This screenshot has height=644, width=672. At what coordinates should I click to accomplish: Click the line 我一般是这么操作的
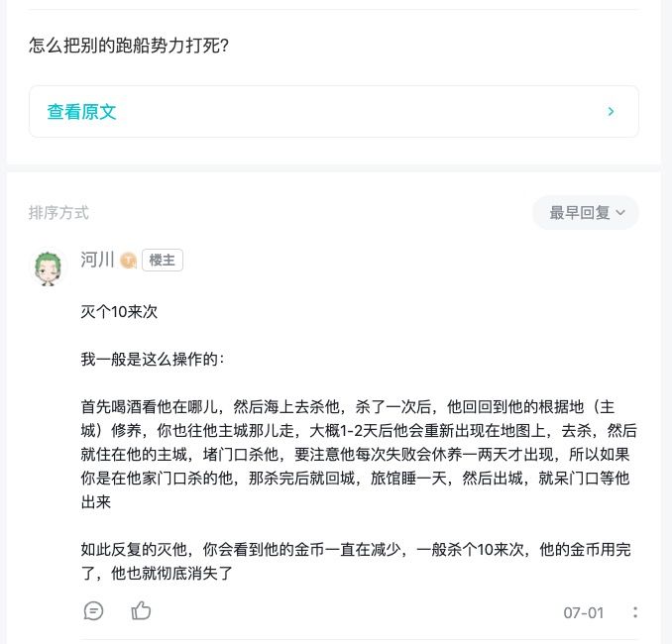click(153, 359)
